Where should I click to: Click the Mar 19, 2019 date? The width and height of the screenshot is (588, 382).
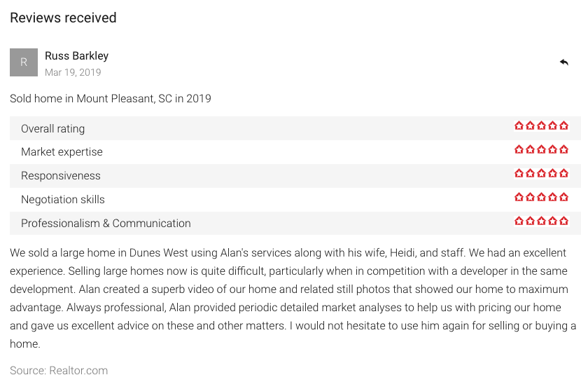[73, 72]
